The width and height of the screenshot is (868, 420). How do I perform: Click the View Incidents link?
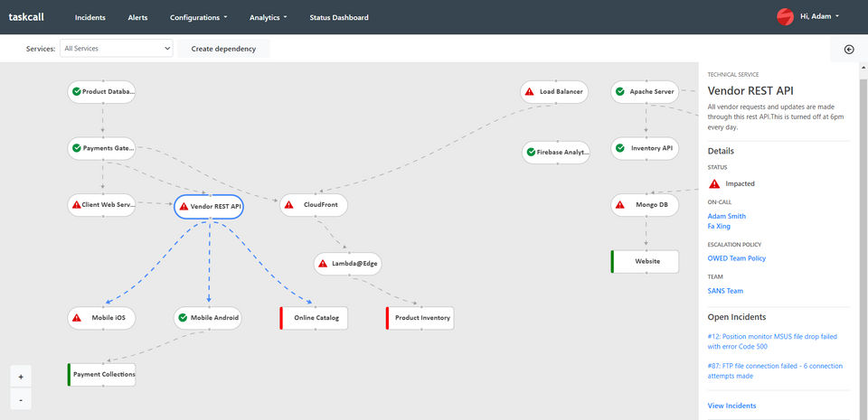pyautogui.click(x=731, y=406)
